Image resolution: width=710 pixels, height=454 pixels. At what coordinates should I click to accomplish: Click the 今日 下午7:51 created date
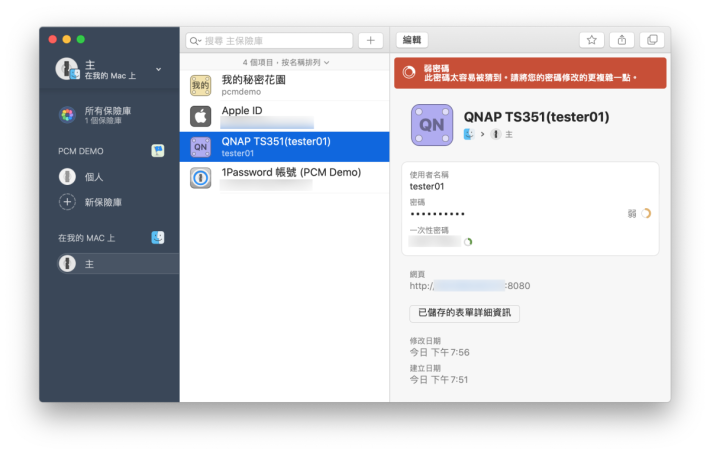(x=438, y=379)
